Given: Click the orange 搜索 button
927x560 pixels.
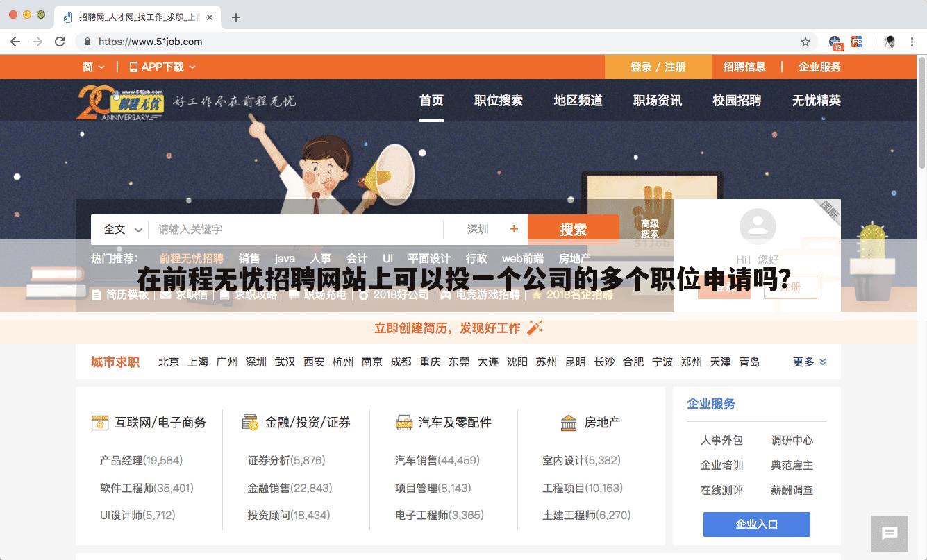Looking at the screenshot, I should (574, 229).
